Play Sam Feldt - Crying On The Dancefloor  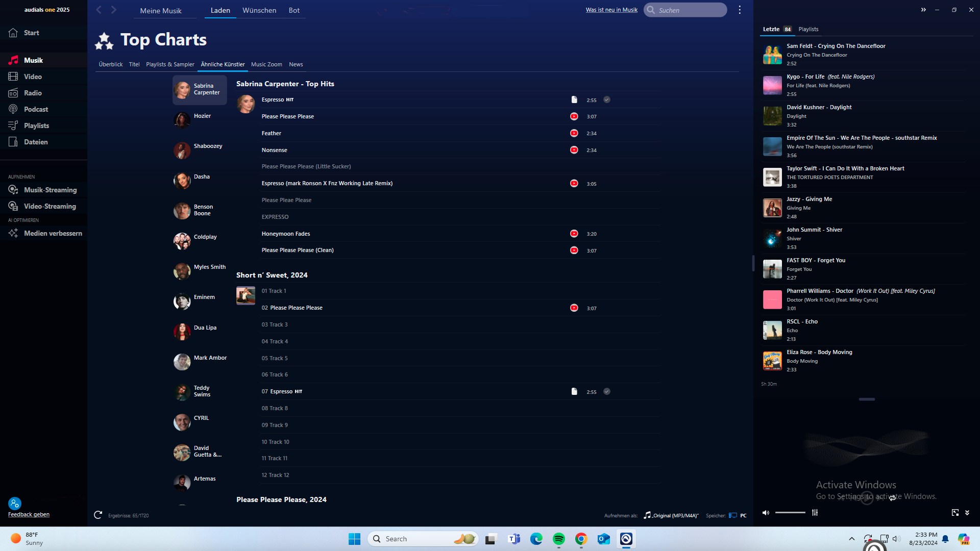point(864,55)
